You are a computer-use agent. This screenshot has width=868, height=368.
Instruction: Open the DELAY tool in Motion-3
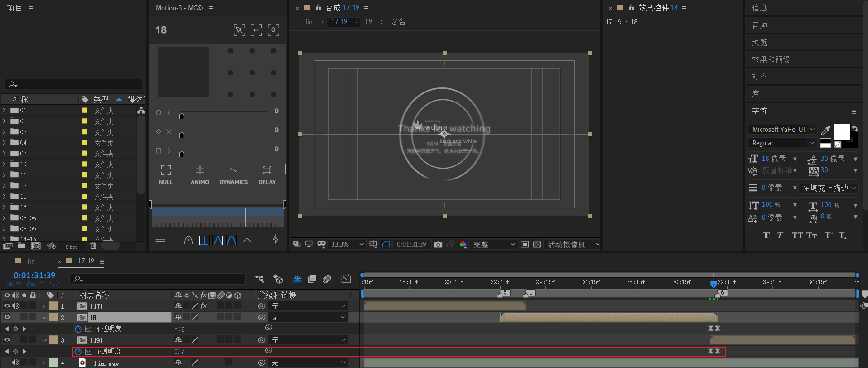[267, 175]
